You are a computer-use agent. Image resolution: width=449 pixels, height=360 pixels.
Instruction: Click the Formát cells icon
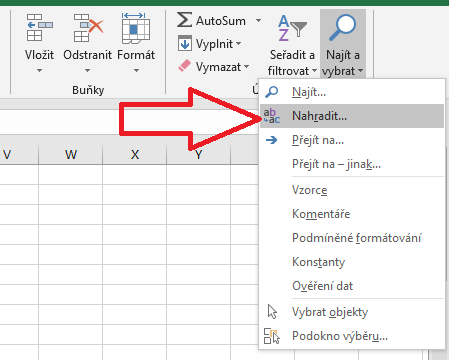click(136, 28)
